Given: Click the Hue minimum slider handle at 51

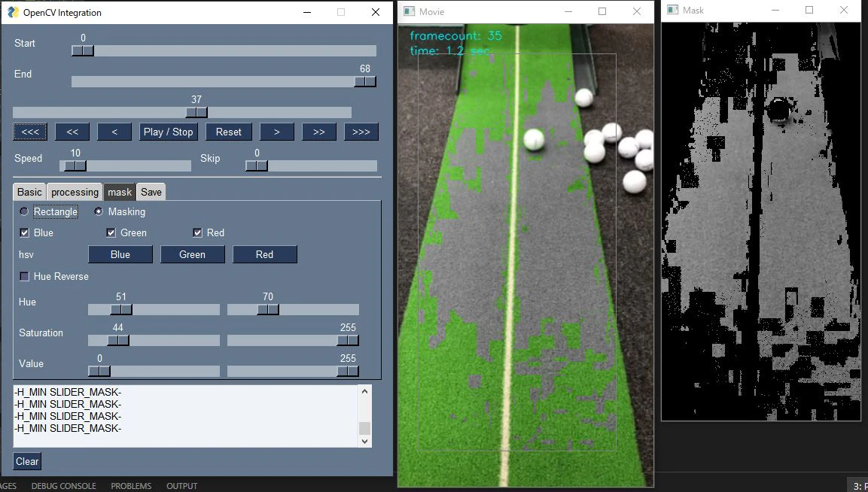Looking at the screenshot, I should point(121,309).
